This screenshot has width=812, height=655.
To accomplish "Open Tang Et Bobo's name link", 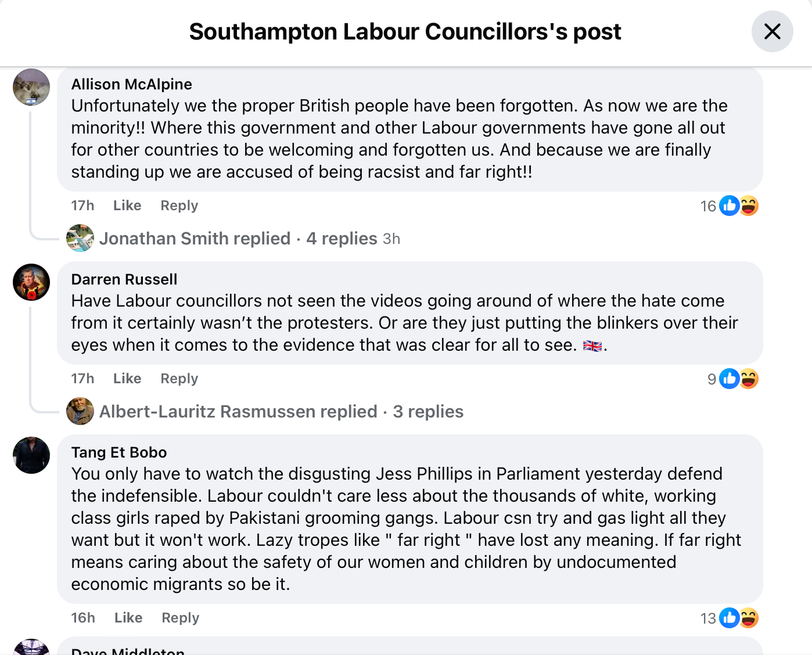I will click(119, 452).
